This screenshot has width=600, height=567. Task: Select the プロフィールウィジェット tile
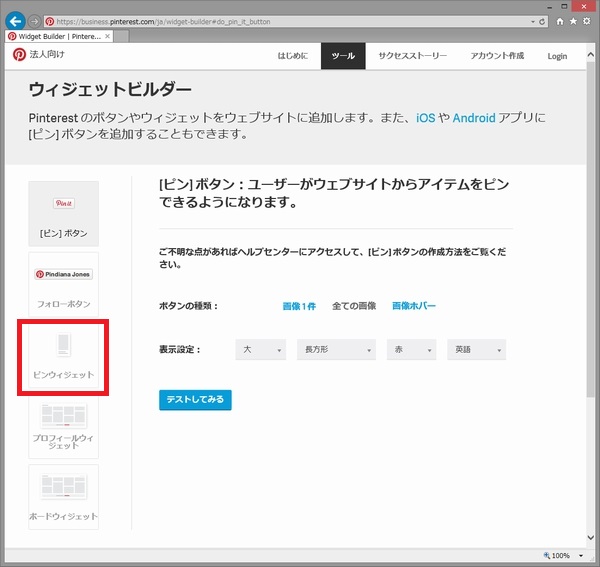point(64,428)
